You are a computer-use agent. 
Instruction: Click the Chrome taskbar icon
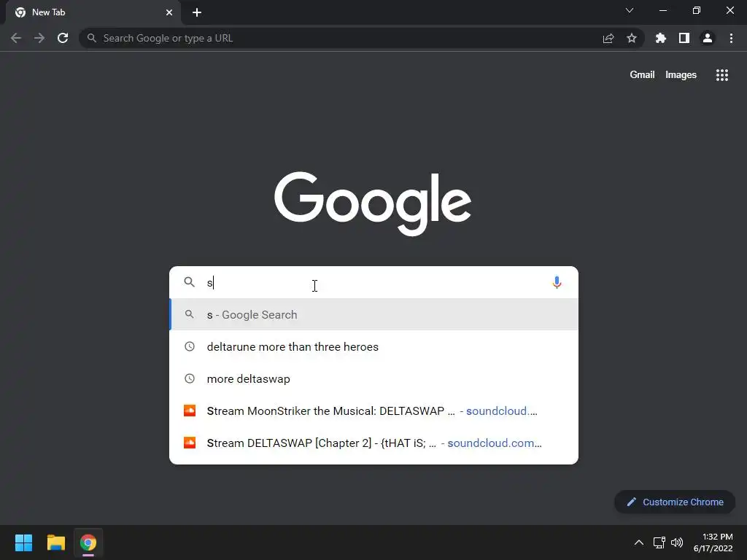pyautogui.click(x=88, y=542)
